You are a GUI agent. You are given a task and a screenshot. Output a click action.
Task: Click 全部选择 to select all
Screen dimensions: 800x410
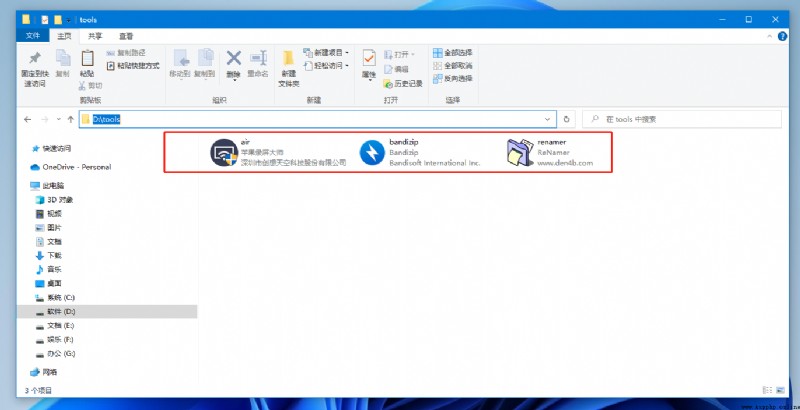tap(453, 53)
